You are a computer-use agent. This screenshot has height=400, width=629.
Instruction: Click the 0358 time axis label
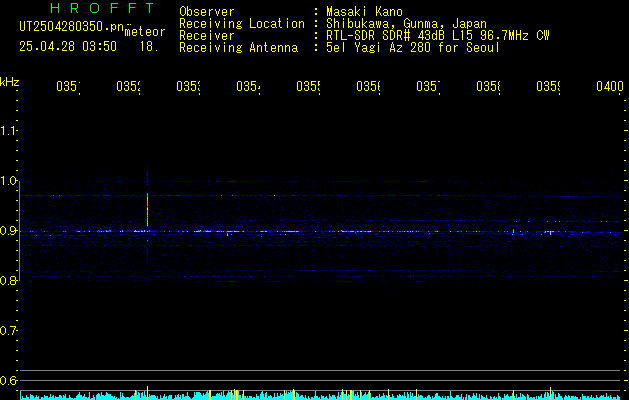point(488,87)
